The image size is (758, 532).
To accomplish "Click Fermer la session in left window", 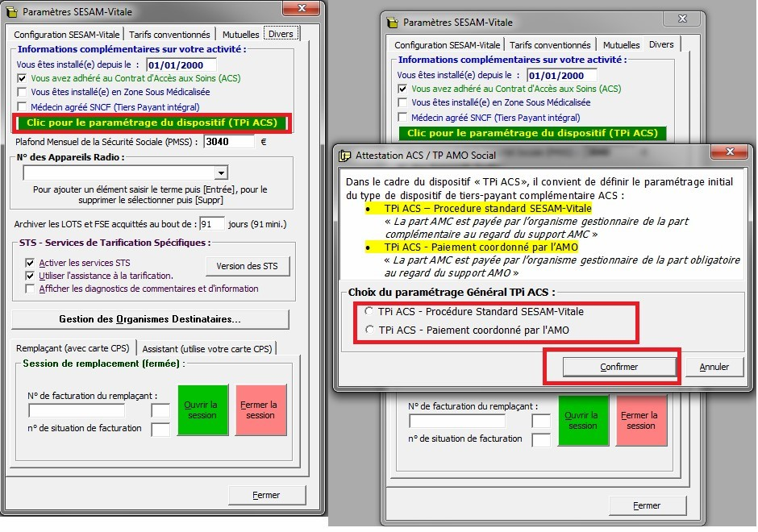I will click(x=260, y=409).
